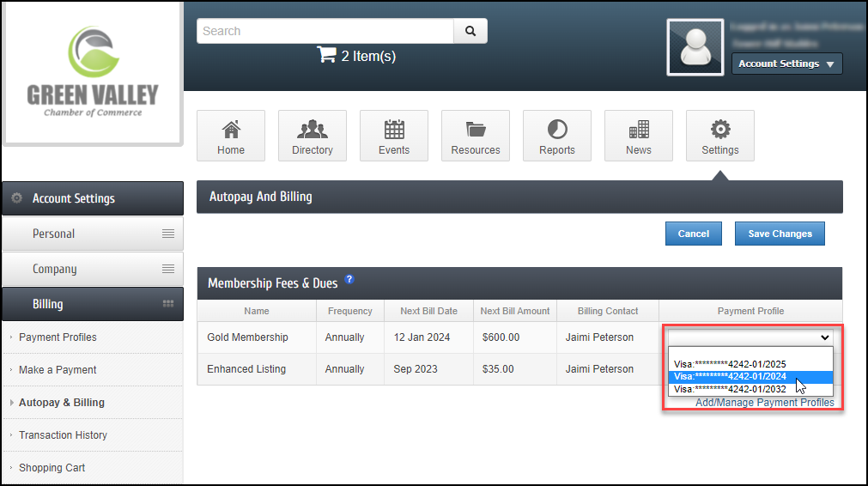This screenshot has height=486, width=868.
Task: Click the blue help question mark icon
Action: point(349,280)
